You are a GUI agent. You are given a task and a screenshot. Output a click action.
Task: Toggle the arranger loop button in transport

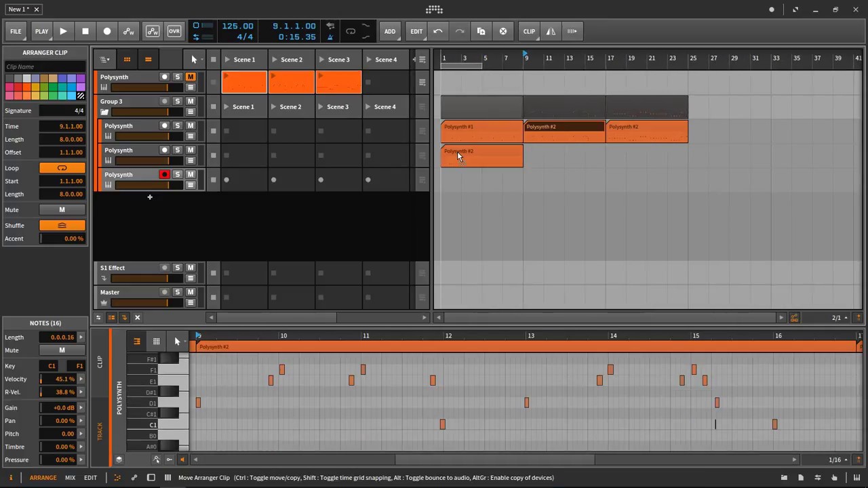351,31
